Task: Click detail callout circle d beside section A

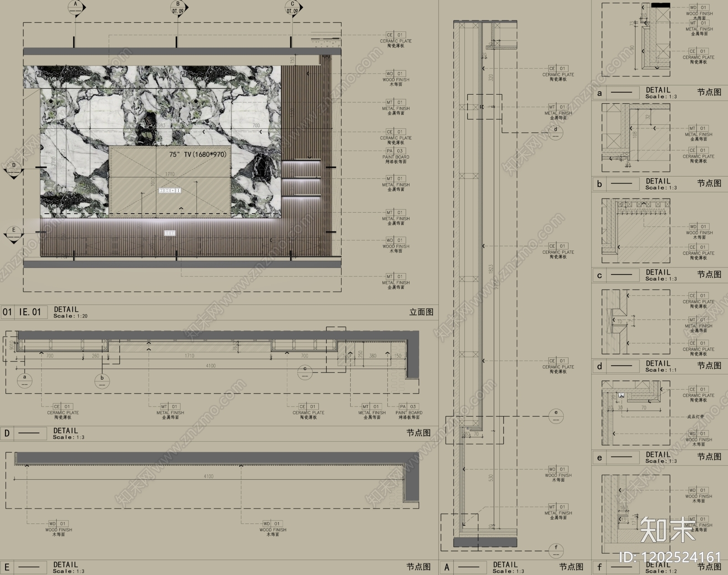Action: click(556, 132)
